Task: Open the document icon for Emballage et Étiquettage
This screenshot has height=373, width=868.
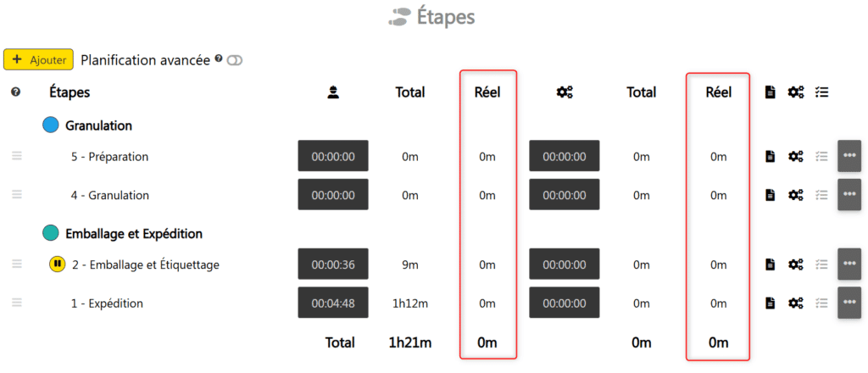Action: [x=771, y=264]
